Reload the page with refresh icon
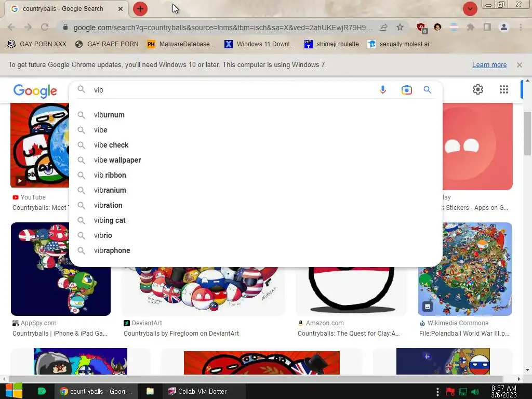532x399 pixels. pyautogui.click(x=45, y=27)
